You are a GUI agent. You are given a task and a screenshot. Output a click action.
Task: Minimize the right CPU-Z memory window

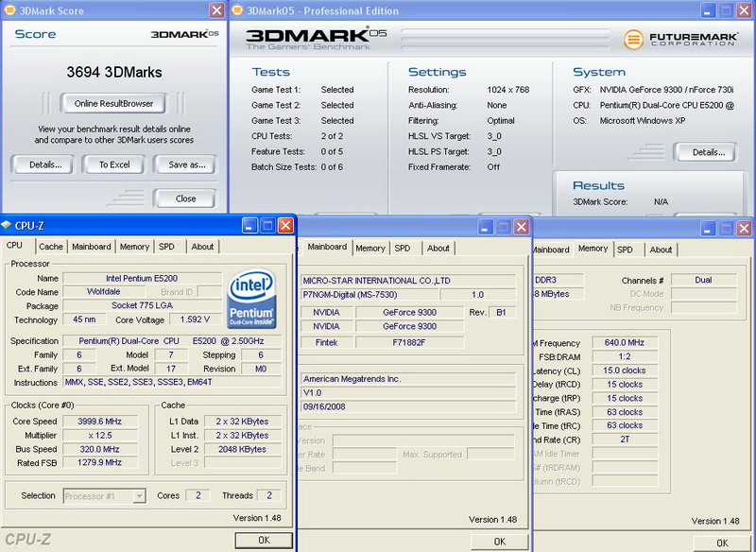coord(708,228)
